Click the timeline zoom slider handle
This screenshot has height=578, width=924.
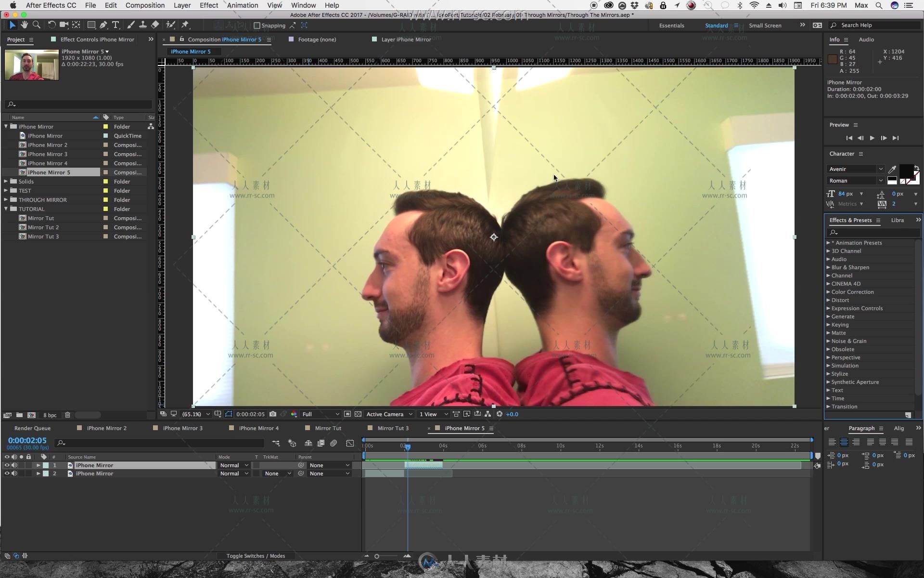tap(377, 556)
